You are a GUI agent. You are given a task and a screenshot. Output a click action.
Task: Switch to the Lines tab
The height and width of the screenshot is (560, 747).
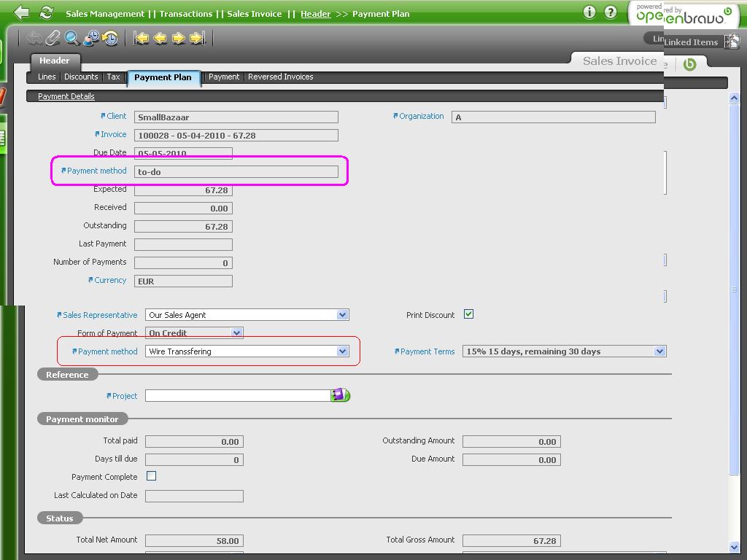pyautogui.click(x=47, y=77)
